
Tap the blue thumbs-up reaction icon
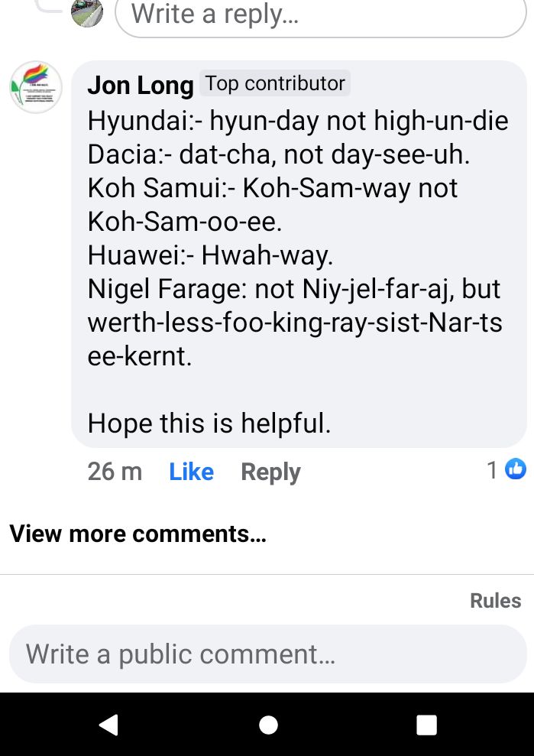516,469
